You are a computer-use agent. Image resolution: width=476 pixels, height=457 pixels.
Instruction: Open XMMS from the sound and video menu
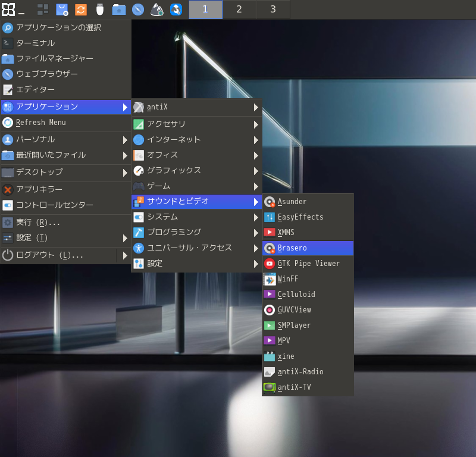[x=287, y=232]
